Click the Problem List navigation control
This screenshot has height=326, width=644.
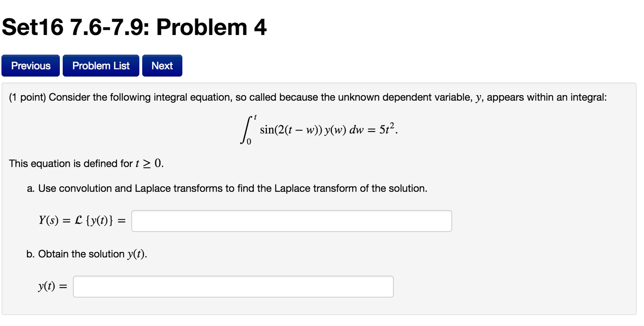pyautogui.click(x=101, y=65)
